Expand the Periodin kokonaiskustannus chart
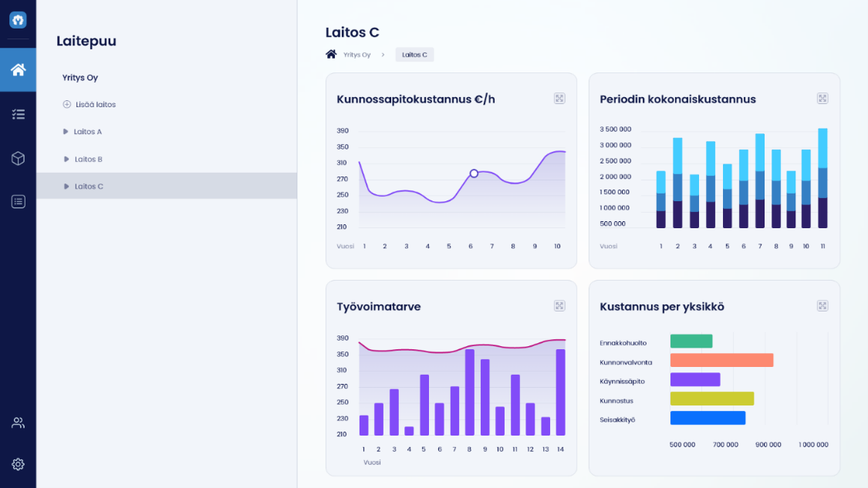Screen dimensions: 868x488 tap(822, 99)
